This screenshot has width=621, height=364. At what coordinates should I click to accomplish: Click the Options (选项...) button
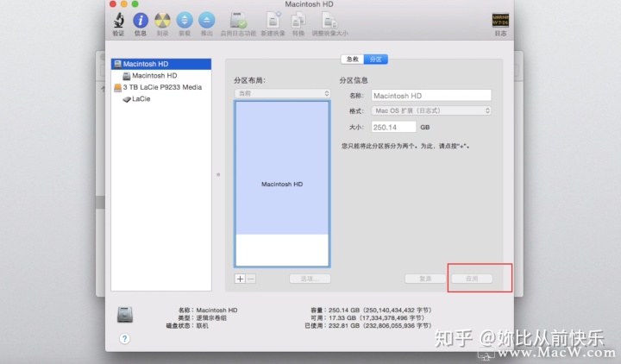click(x=310, y=279)
